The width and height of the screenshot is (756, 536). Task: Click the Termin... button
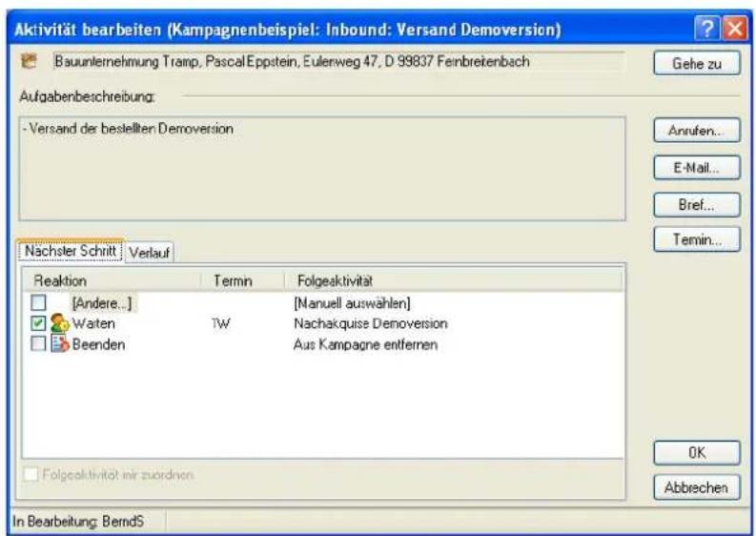697,239
